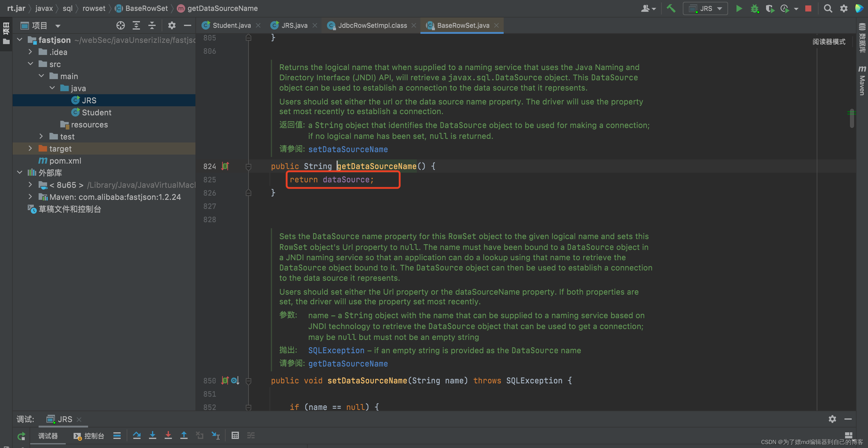
Task: Open Search Everywhere magnifier icon
Action: point(828,8)
